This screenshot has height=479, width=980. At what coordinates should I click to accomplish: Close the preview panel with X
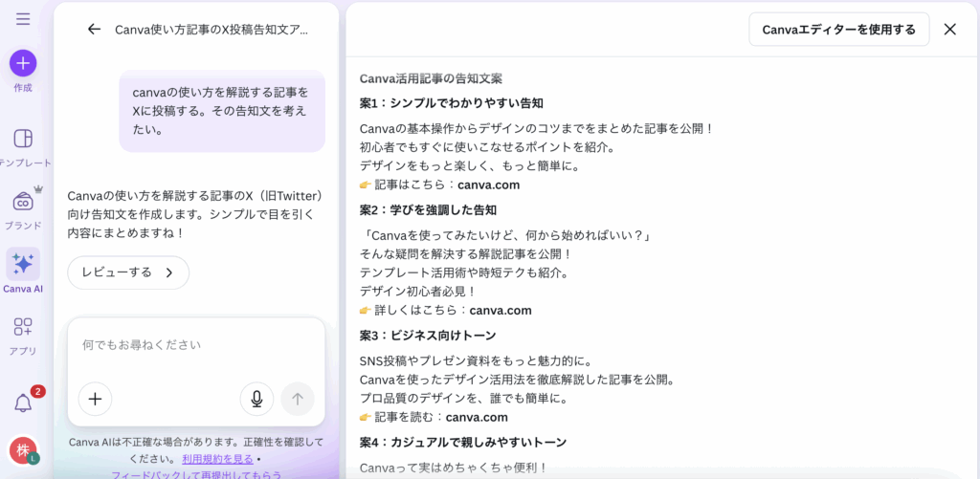tap(949, 30)
